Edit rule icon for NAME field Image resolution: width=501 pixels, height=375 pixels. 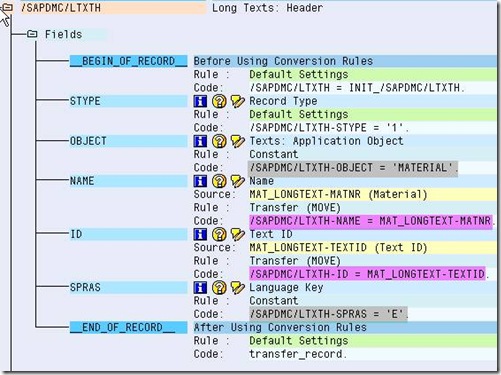coord(237,181)
